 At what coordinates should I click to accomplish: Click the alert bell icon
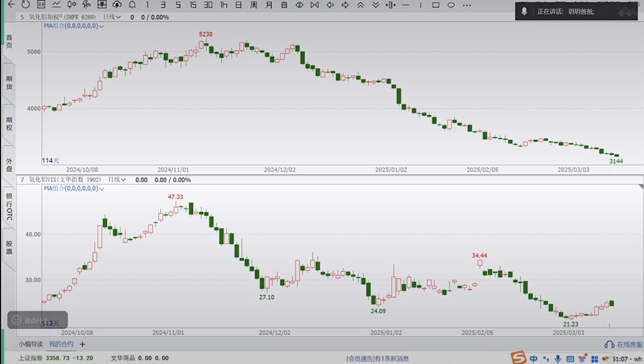point(132,5)
